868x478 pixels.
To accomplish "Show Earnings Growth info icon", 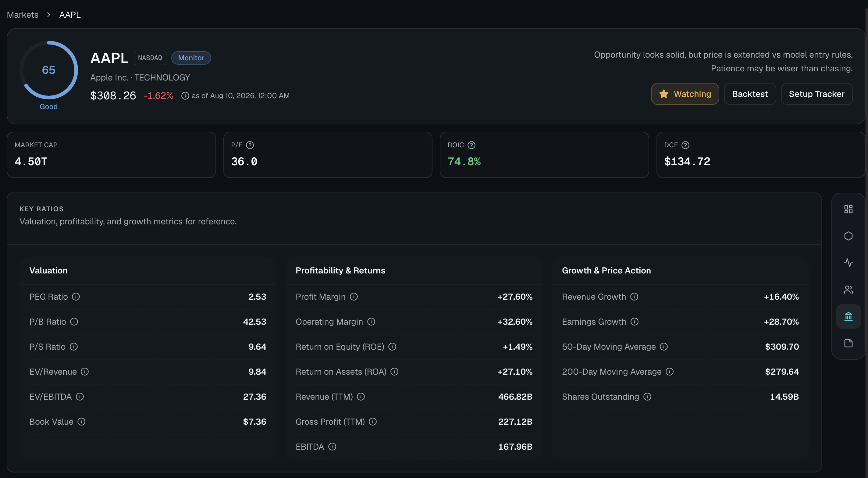I will [635, 322].
